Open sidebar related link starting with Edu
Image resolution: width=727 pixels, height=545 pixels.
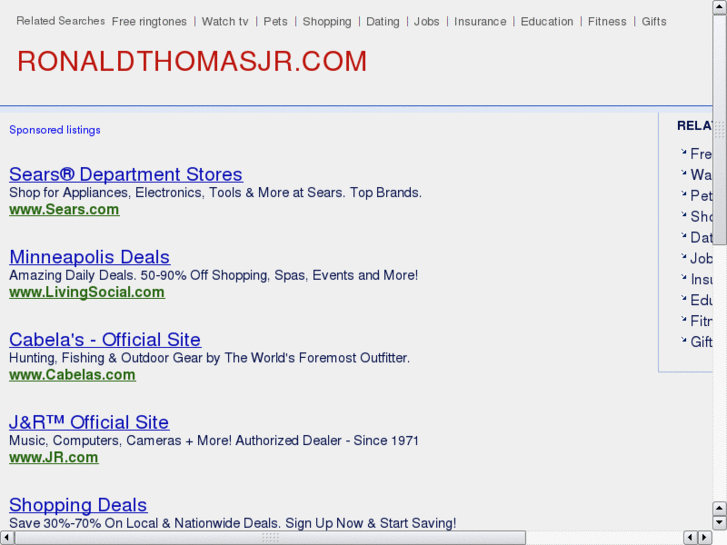(x=701, y=300)
